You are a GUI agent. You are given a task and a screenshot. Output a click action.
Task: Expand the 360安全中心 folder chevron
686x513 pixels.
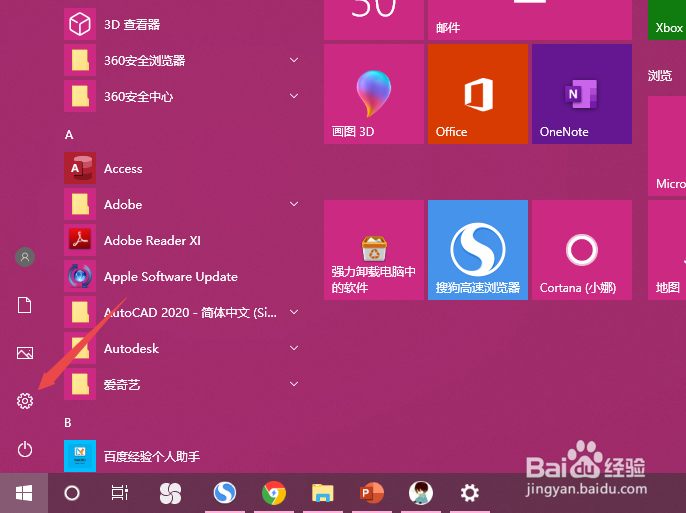[x=294, y=96]
